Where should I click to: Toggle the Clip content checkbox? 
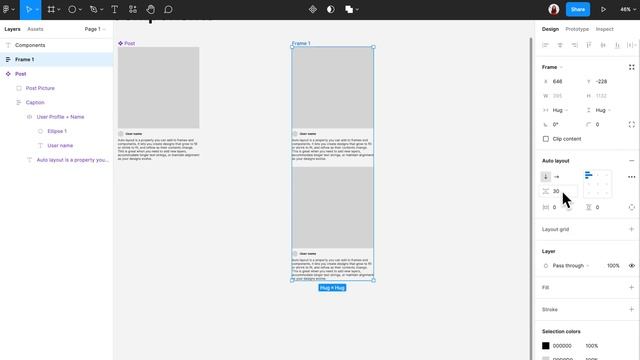click(x=546, y=139)
